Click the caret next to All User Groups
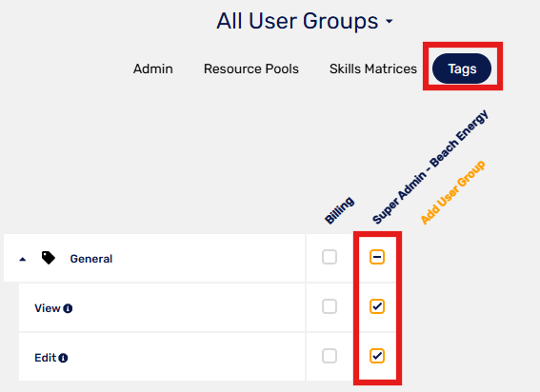Screen dimensions: 540x392 [390, 21]
